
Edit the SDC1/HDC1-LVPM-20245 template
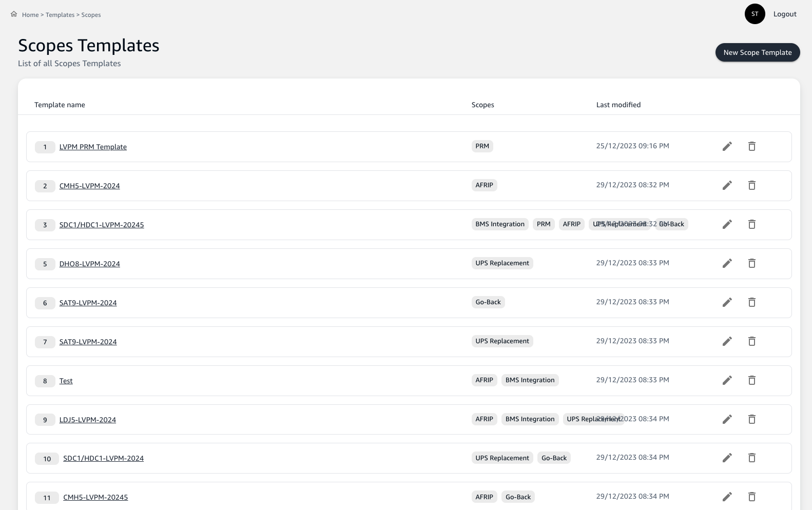coord(727,224)
